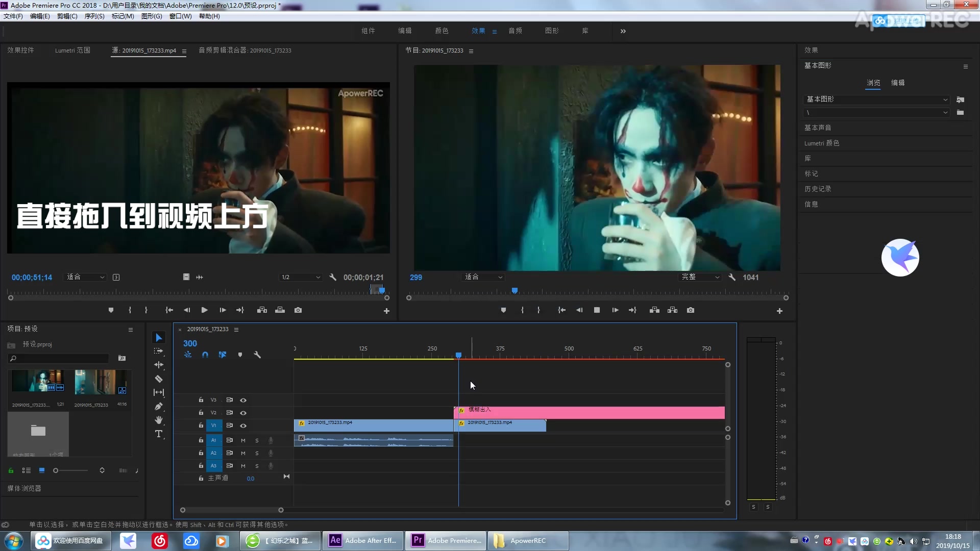980x551 pixels.
Task: Select pink 模糊出入 clip on V2
Action: [589, 413]
